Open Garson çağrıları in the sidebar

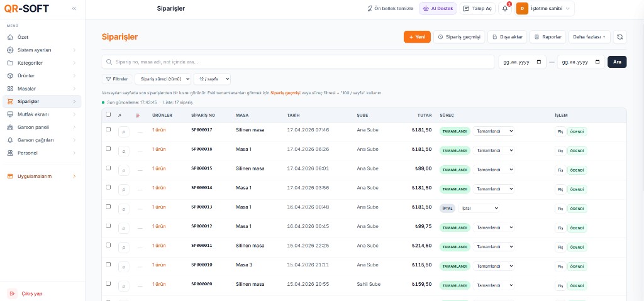tap(35, 140)
